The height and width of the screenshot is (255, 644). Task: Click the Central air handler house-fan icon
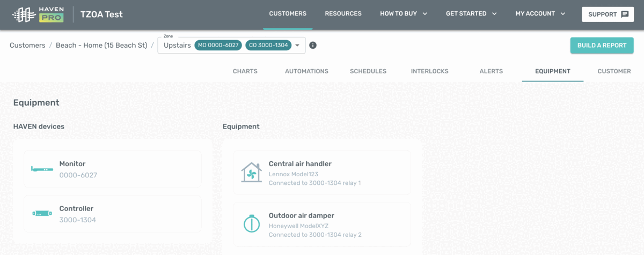pos(251,172)
